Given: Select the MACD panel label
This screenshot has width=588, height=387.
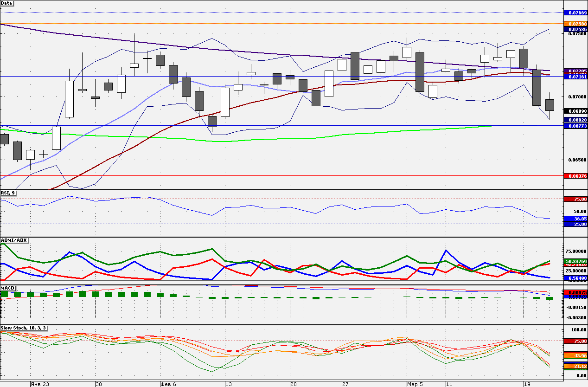Looking at the screenshot, I should [x=8, y=288].
